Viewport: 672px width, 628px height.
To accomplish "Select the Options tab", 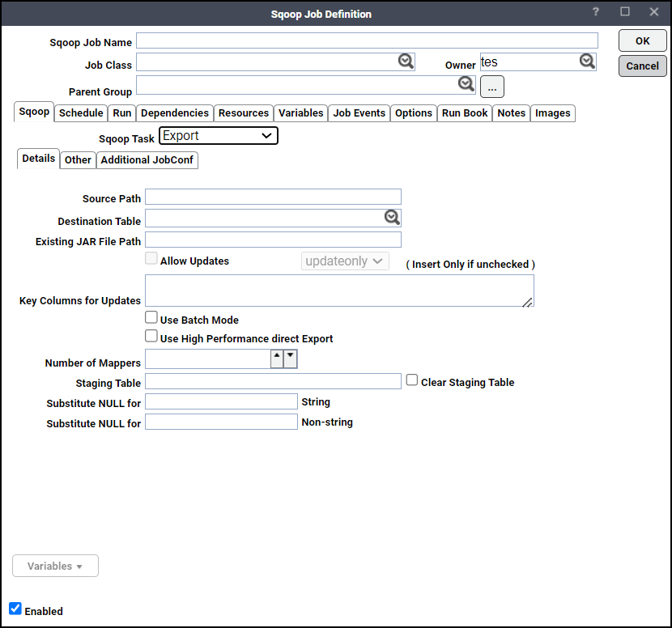I will (414, 113).
